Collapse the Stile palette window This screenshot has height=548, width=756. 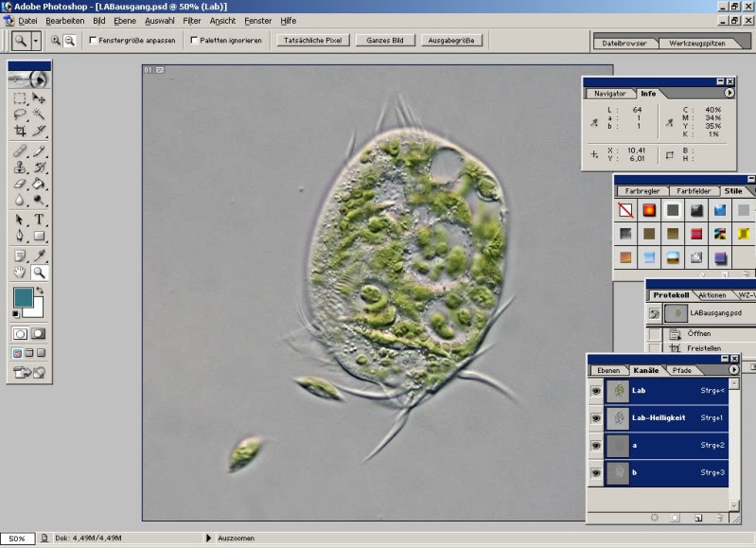tap(751, 179)
